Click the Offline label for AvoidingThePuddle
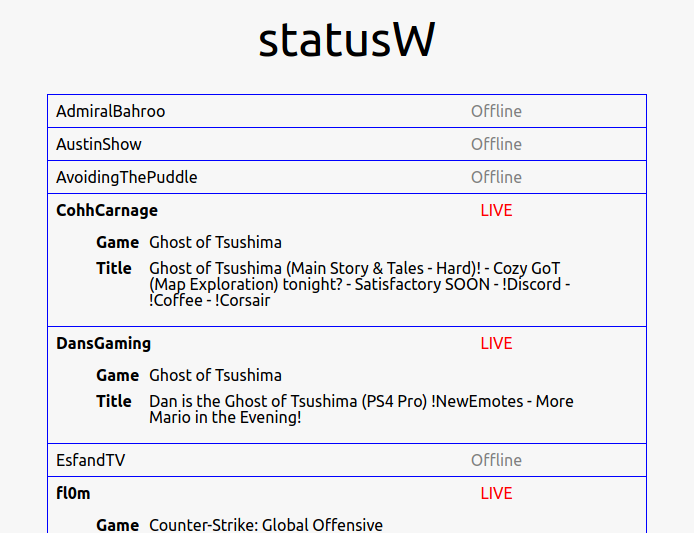694x533 pixels. pos(496,177)
